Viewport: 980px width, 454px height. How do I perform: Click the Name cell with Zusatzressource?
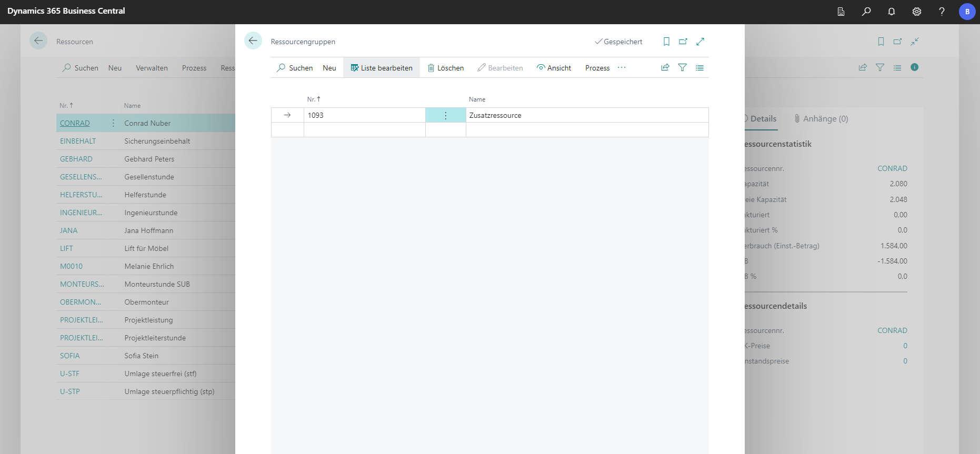[586, 115]
